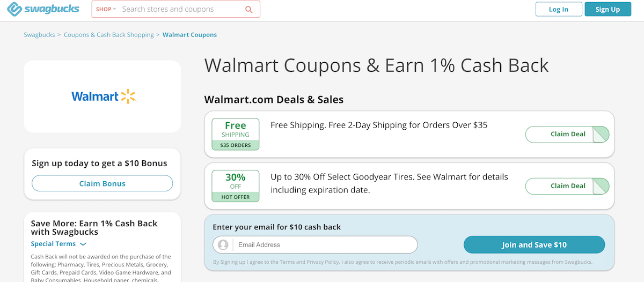644x282 pixels.
Task: Click the magnifying glass search icon
Action: pos(248,9)
